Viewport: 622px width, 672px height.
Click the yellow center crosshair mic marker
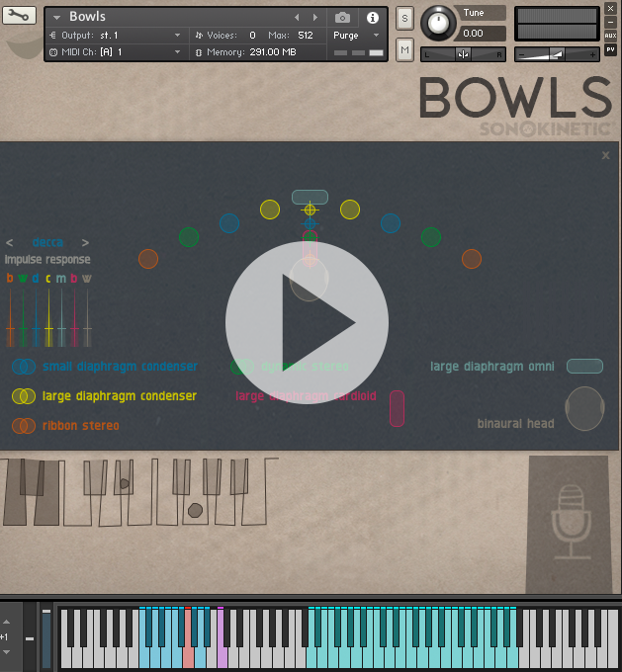310,210
